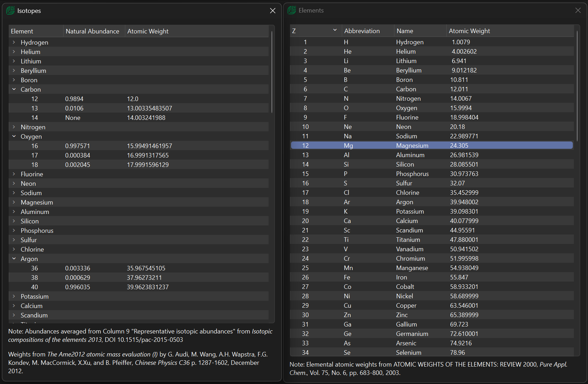Screen dimensions: 588x384
Task: Select the Carbon 14 isotope row
Action: [139, 118]
